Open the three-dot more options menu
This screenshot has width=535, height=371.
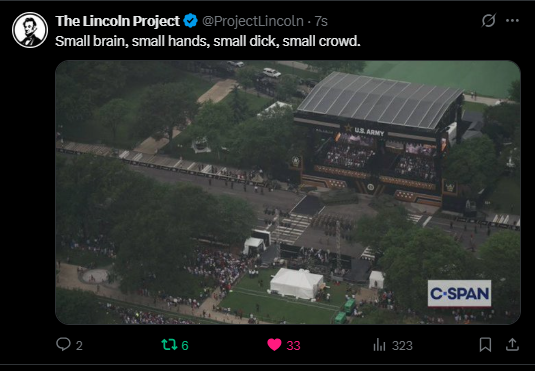[x=512, y=21]
